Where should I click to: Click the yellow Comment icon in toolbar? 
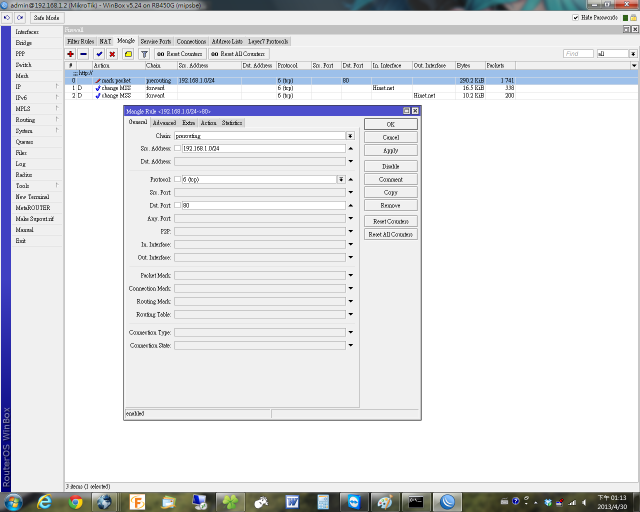pyautogui.click(x=128, y=54)
